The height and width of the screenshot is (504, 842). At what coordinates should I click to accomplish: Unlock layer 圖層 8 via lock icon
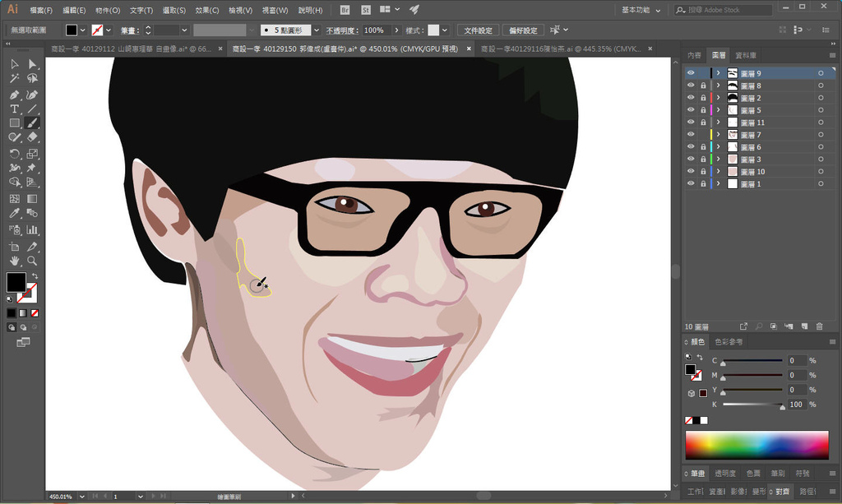tap(703, 86)
